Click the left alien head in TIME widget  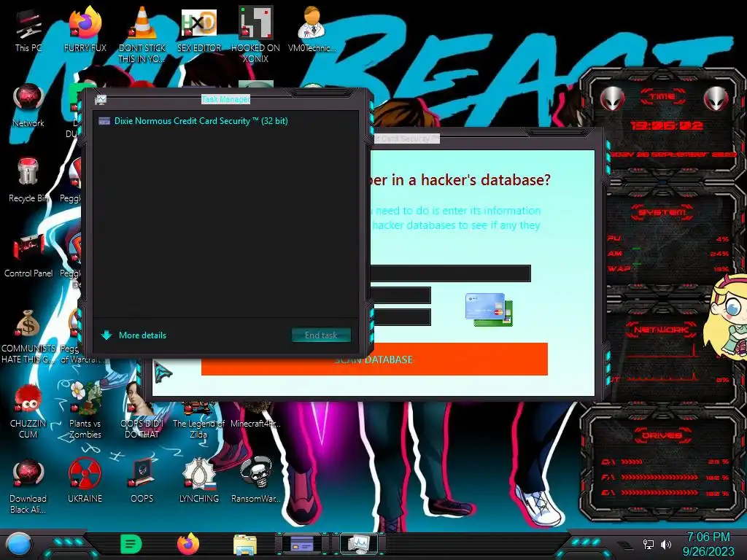tap(612, 99)
